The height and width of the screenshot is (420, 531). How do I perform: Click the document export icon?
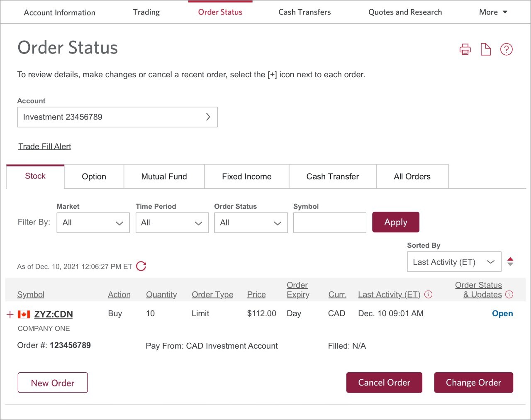(485, 49)
